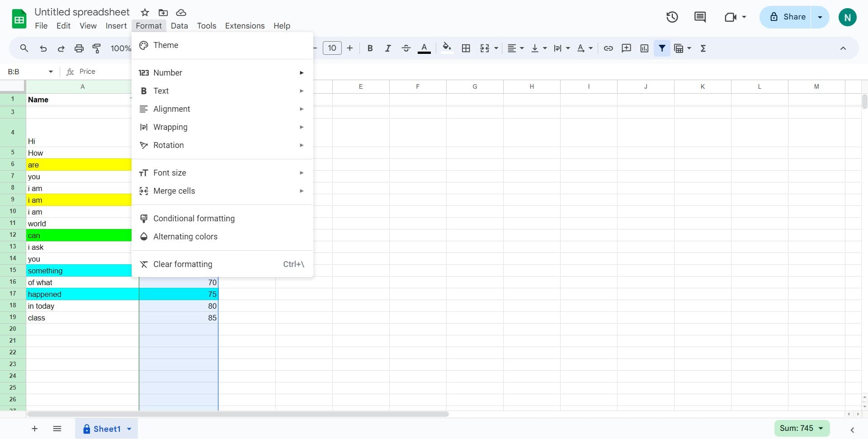This screenshot has height=439, width=868.
Task: Click the version history clock icon
Action: tap(672, 17)
